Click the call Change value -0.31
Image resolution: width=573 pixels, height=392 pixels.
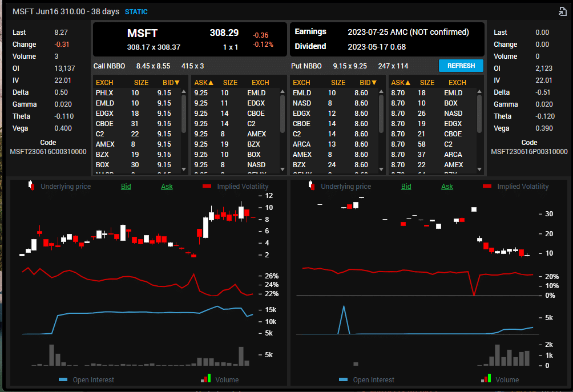pyautogui.click(x=62, y=44)
